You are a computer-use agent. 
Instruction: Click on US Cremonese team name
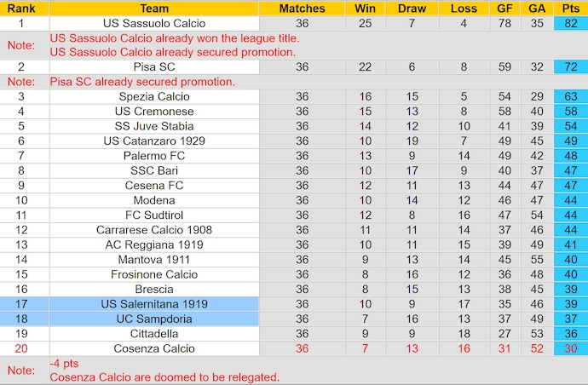[x=154, y=112]
